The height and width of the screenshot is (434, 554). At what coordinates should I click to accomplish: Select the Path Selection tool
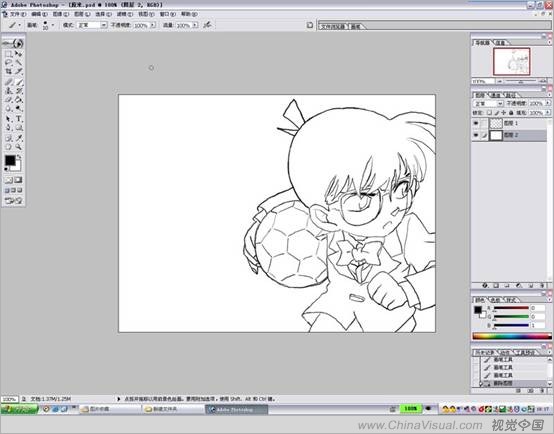(8, 119)
